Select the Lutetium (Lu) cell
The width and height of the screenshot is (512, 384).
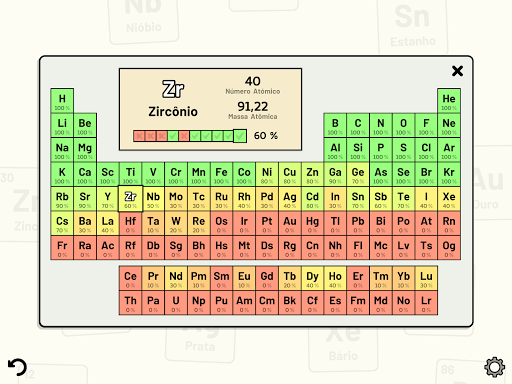(x=426, y=278)
